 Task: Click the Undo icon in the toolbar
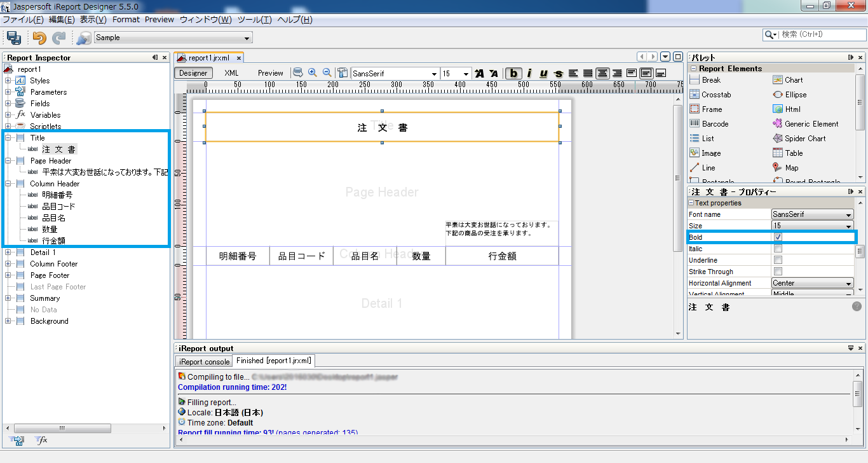tap(38, 37)
